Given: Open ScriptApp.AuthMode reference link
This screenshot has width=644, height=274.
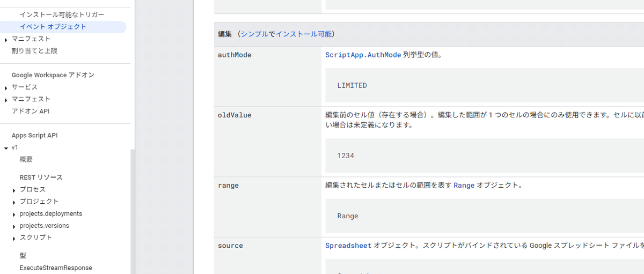Looking at the screenshot, I should (x=363, y=55).
